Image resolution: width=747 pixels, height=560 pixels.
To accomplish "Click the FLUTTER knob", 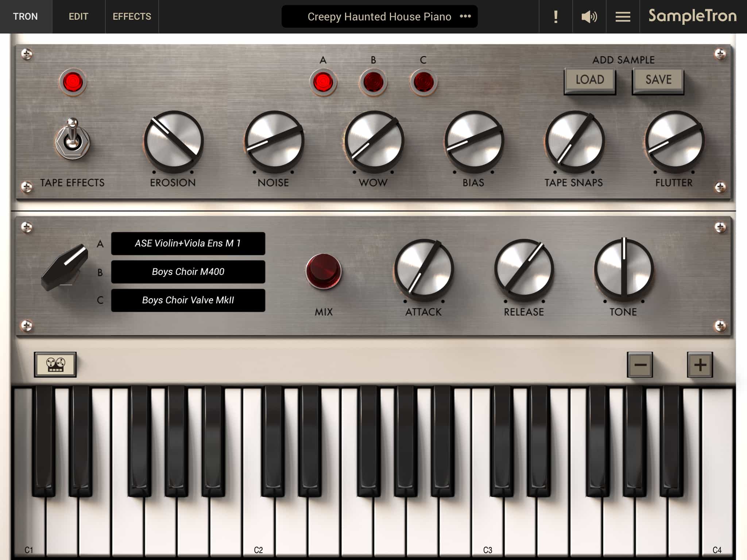I will point(674,141).
